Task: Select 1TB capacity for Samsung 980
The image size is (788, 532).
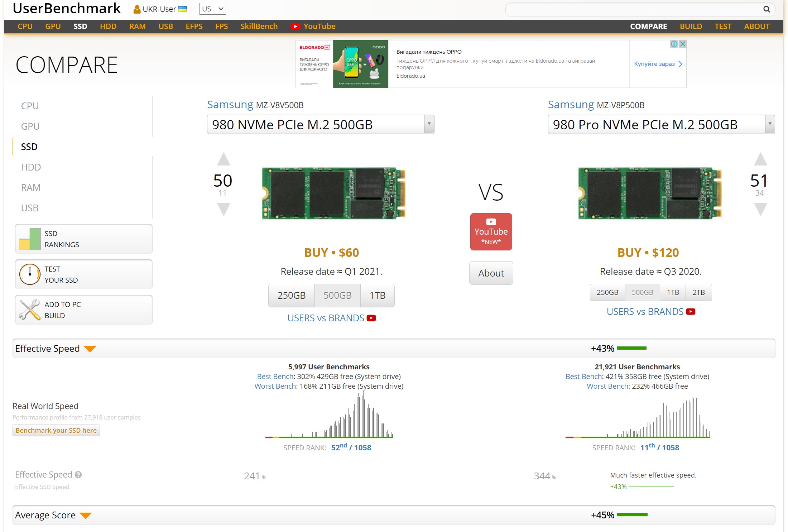Action: [x=378, y=296]
